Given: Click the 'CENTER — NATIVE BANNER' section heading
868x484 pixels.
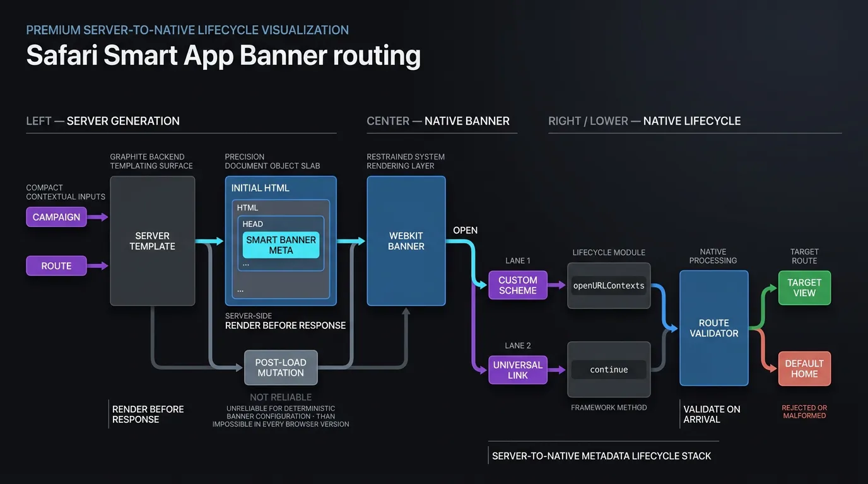Looking at the screenshot, I should pyautogui.click(x=438, y=121).
